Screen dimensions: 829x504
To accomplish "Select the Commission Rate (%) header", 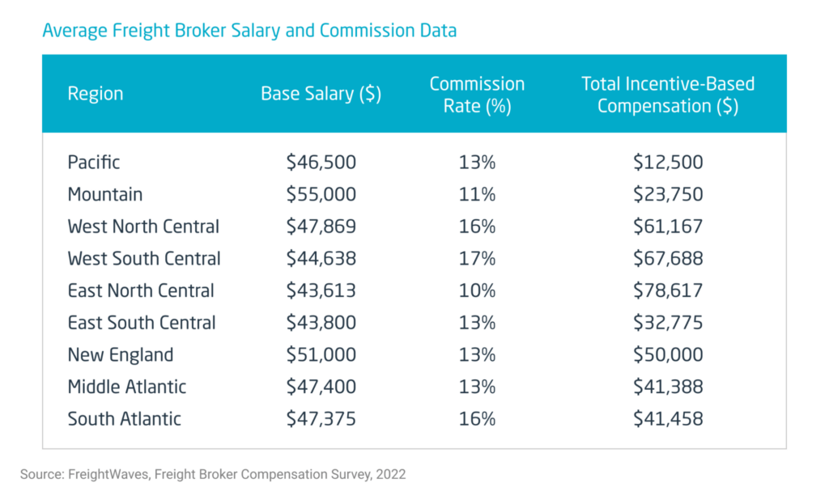I will 477,95.
